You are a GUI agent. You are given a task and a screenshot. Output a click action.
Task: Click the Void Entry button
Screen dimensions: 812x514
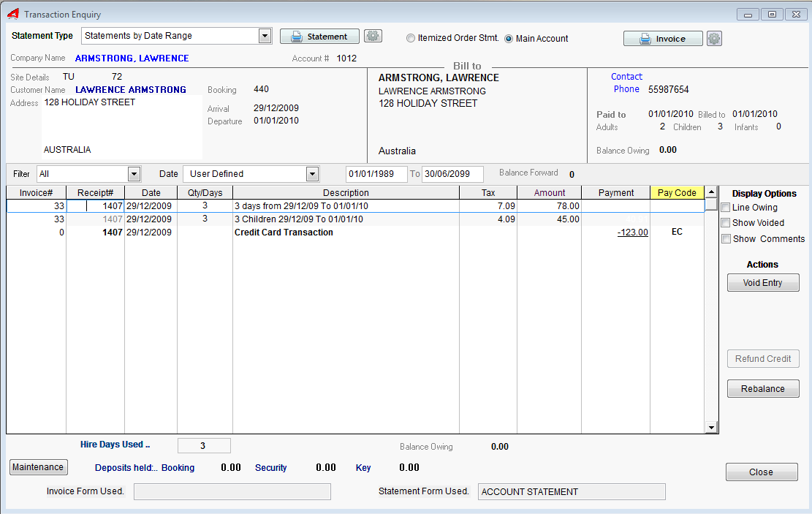[x=763, y=283]
